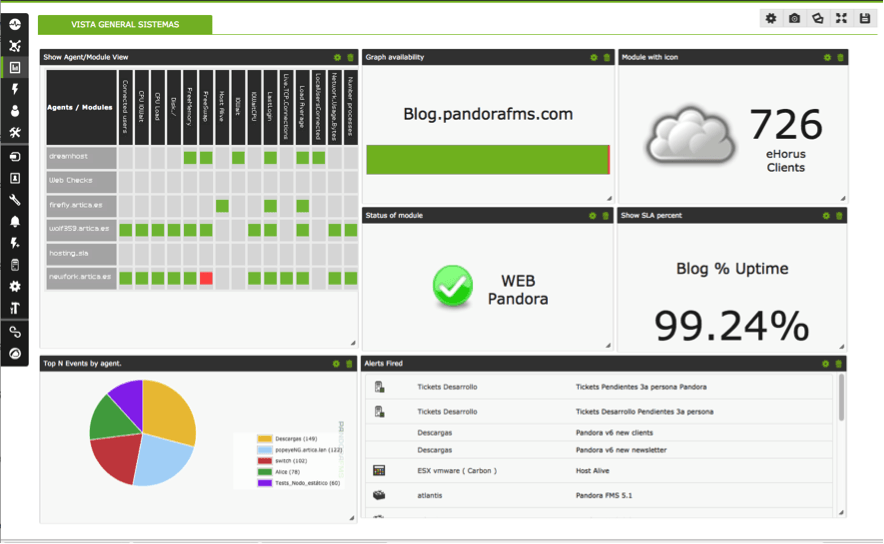Click the dreamhost agent row label
The width and height of the screenshot is (884, 544).
[x=81, y=157]
